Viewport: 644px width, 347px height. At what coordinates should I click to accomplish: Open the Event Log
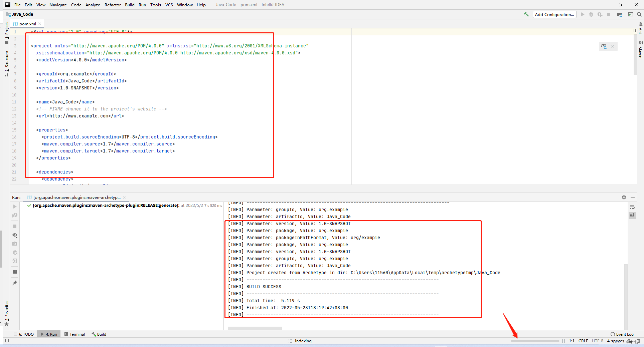[622, 334]
